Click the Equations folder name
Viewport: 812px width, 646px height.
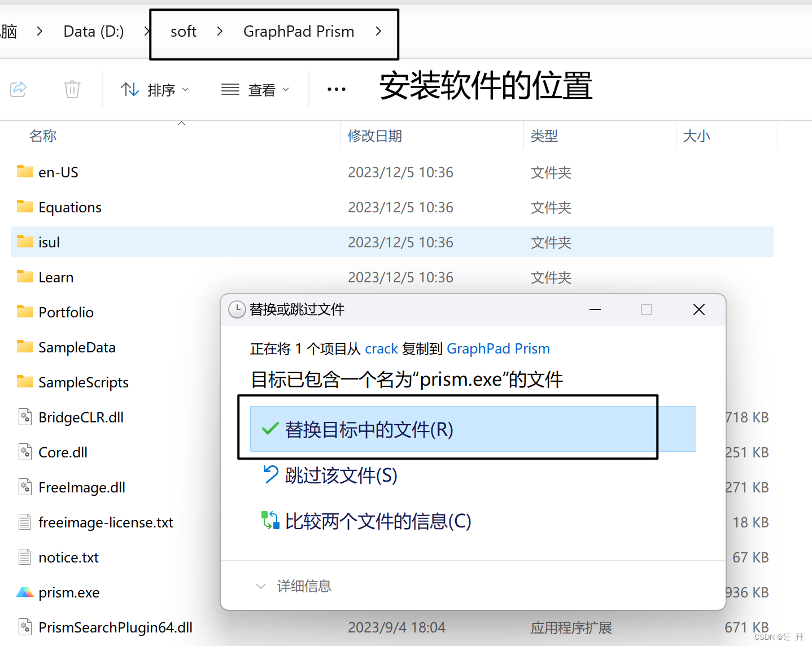[70, 208]
